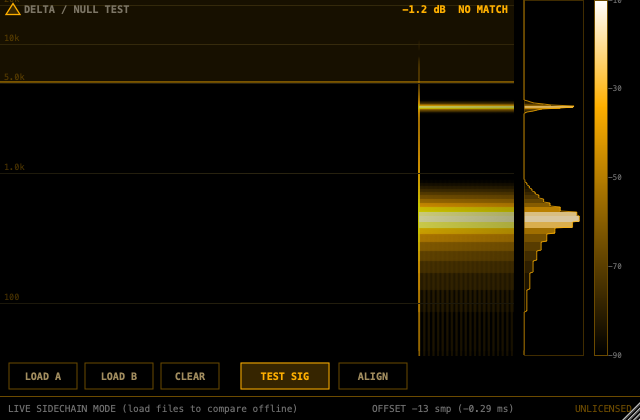Click the spectrum profile panel peak

552,218
